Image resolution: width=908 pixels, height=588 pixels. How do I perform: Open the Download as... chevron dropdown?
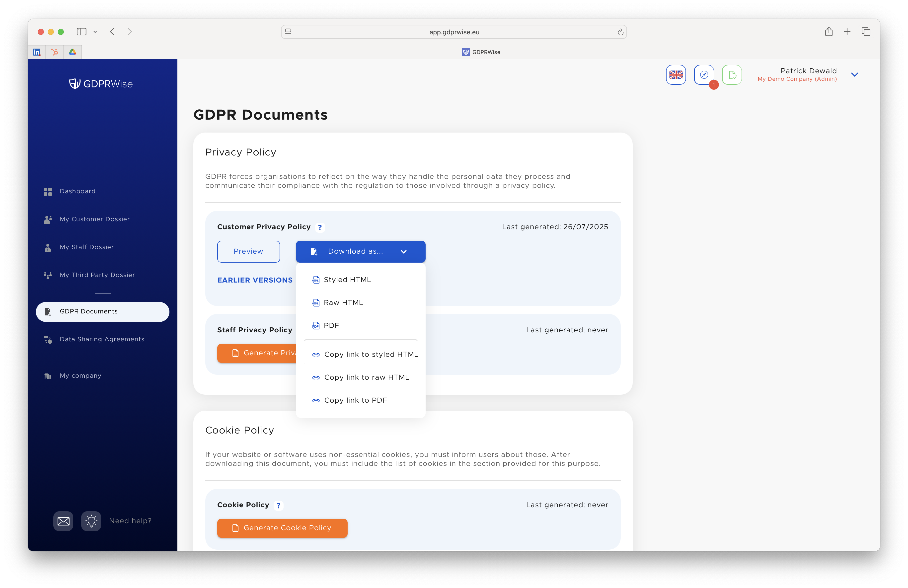(x=403, y=251)
